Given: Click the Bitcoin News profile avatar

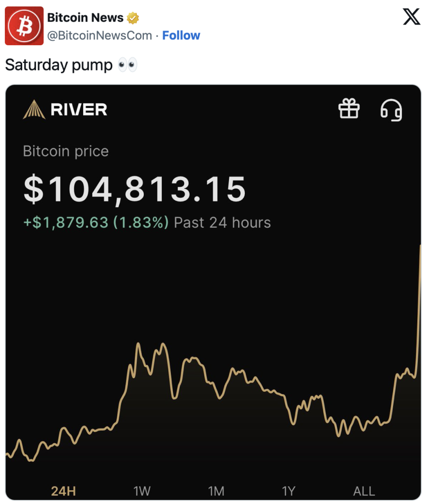Looking at the screenshot, I should 24,26.
